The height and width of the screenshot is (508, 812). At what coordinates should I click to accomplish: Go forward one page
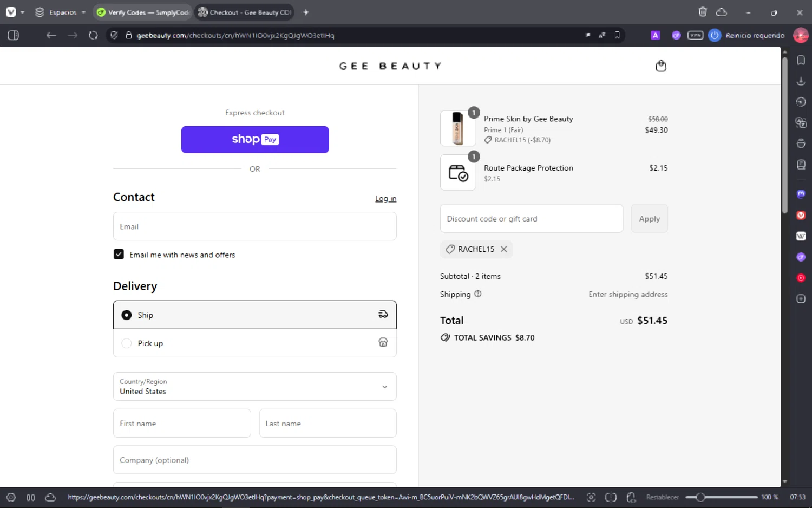[x=73, y=35]
